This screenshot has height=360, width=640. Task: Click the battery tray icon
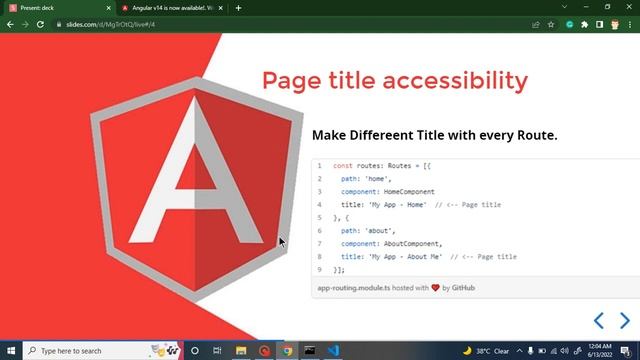pos(542,351)
